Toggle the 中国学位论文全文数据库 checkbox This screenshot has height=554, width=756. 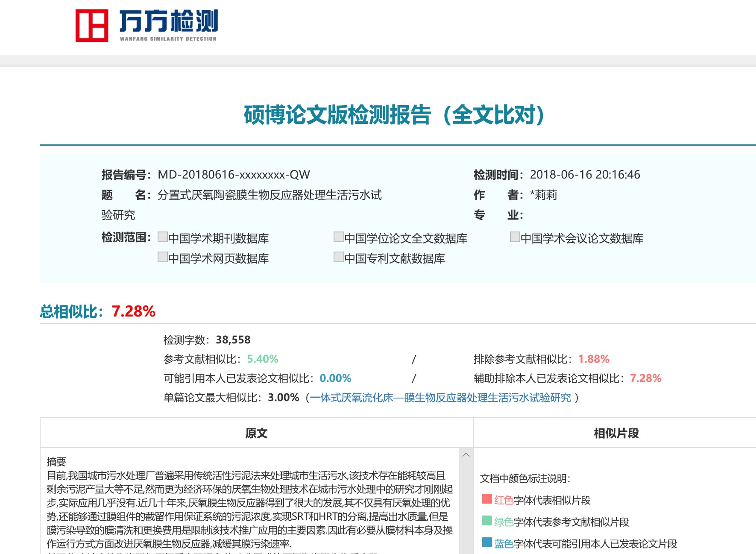click(339, 237)
